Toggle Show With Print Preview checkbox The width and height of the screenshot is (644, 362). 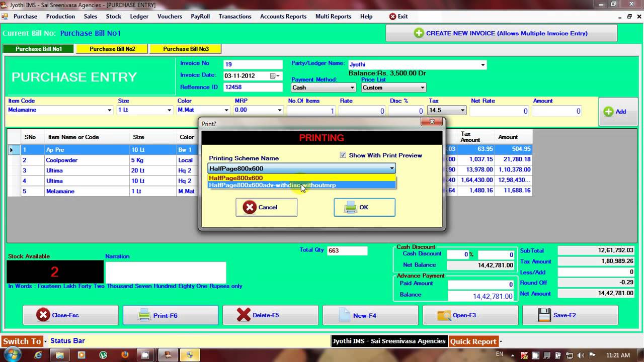tap(343, 155)
